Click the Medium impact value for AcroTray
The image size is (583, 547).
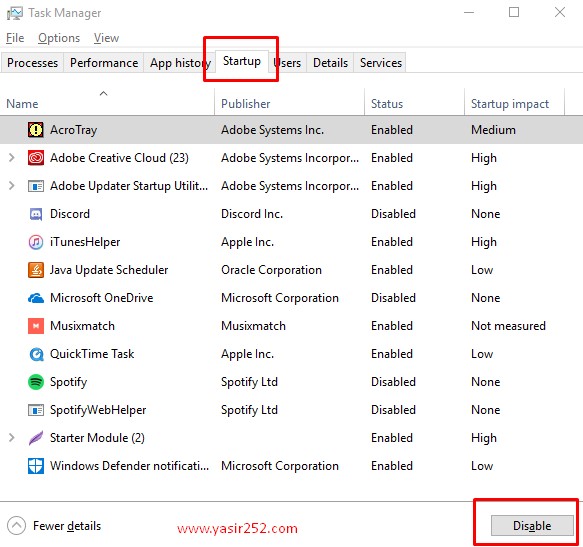[x=493, y=130]
